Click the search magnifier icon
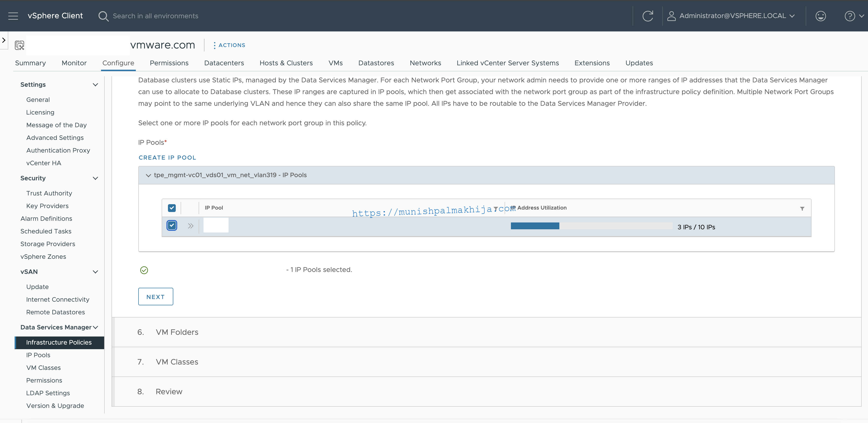This screenshot has height=423, width=868. [103, 16]
